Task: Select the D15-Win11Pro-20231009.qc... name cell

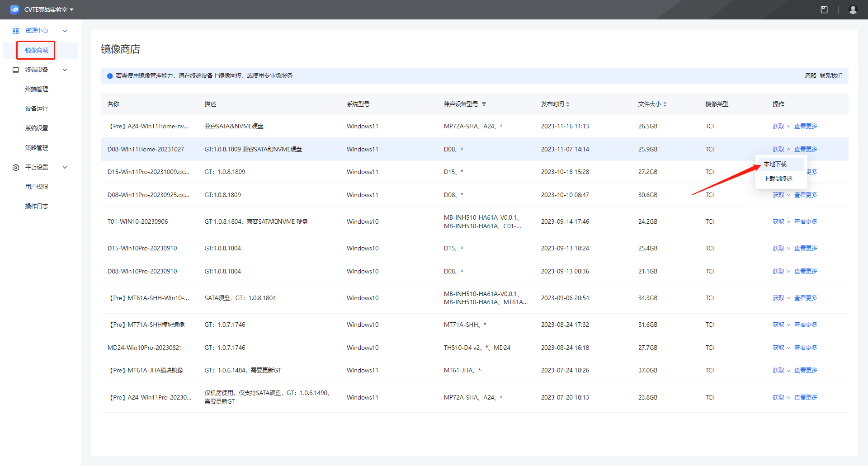Action: pos(148,172)
